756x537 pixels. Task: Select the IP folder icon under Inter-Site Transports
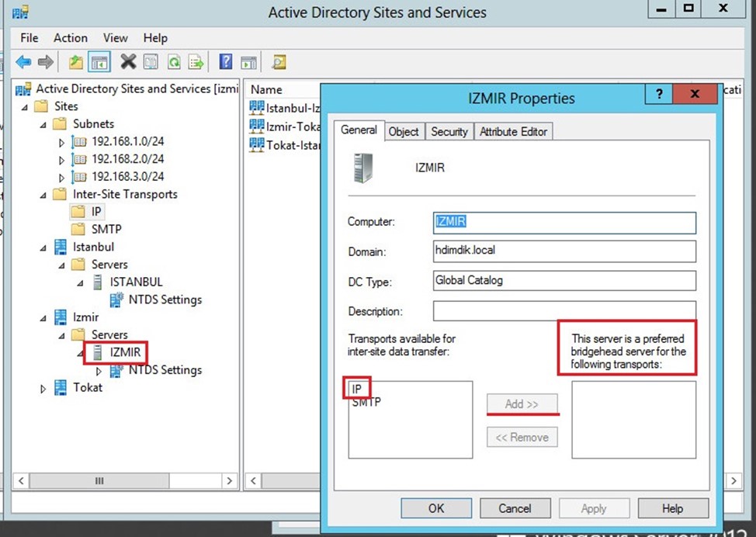78,212
